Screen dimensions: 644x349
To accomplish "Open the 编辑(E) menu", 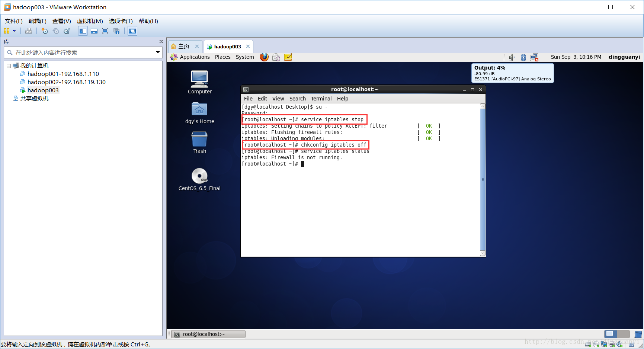I will (38, 21).
